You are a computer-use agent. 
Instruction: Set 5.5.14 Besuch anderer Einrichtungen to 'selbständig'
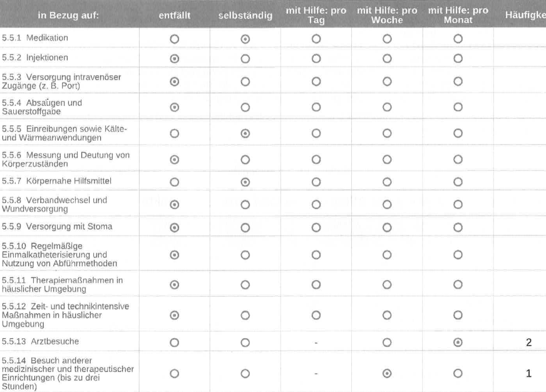245,373
